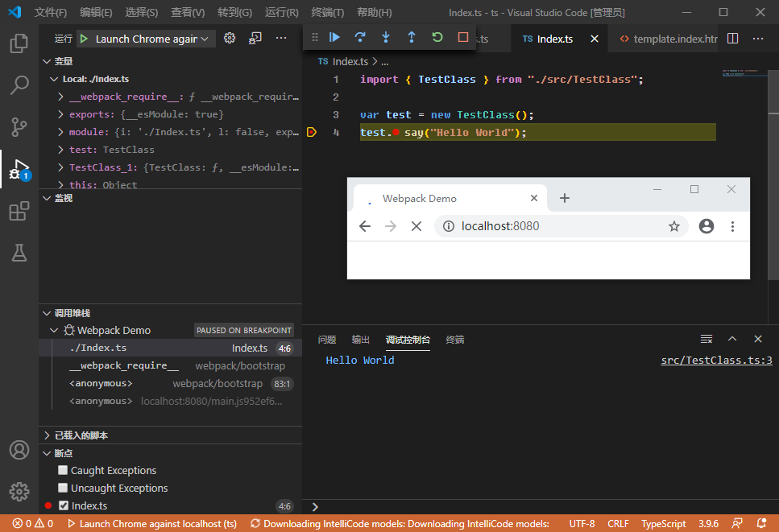Start debugging with green play button
The height and width of the screenshot is (532, 779).
click(x=84, y=39)
